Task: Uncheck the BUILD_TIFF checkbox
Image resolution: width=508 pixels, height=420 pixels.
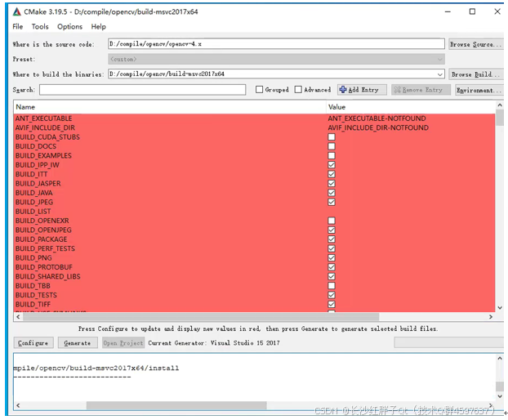Action: [x=332, y=304]
